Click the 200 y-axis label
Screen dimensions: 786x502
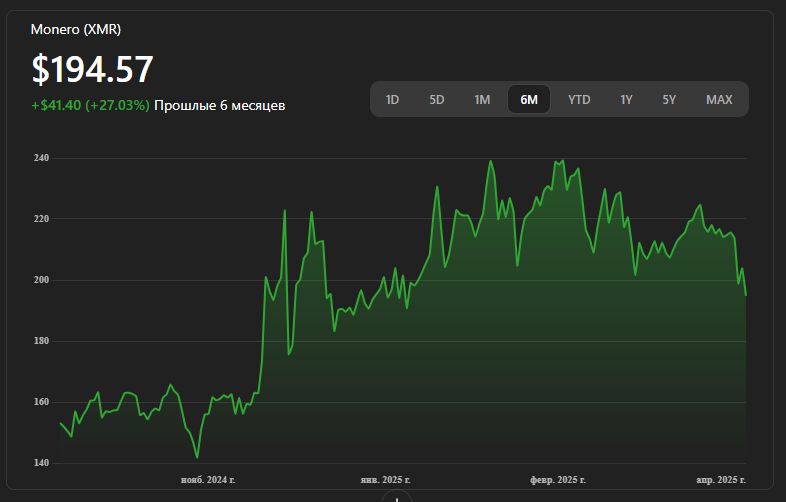42,280
